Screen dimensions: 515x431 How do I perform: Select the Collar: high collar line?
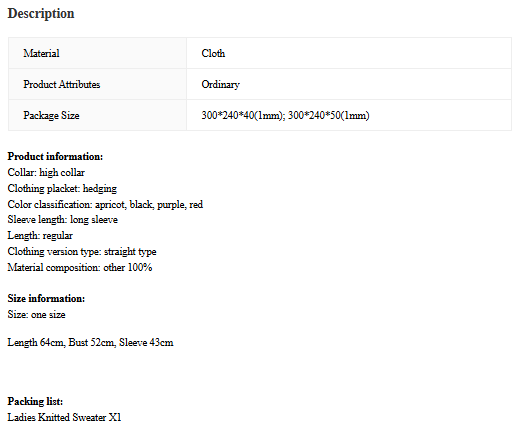click(46, 172)
